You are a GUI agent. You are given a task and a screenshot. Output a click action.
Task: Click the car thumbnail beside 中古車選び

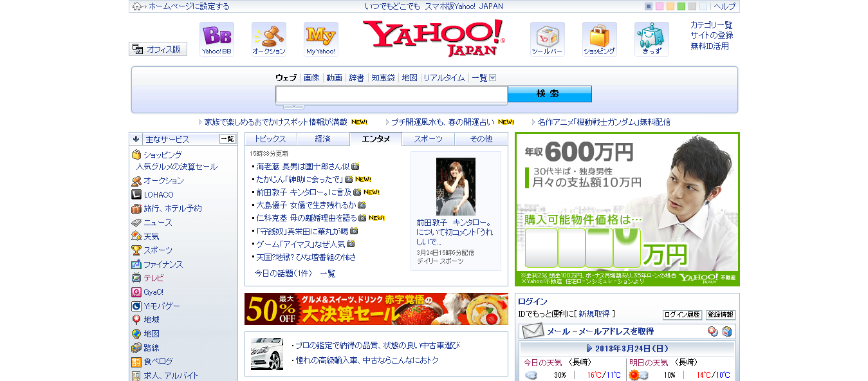(266, 353)
